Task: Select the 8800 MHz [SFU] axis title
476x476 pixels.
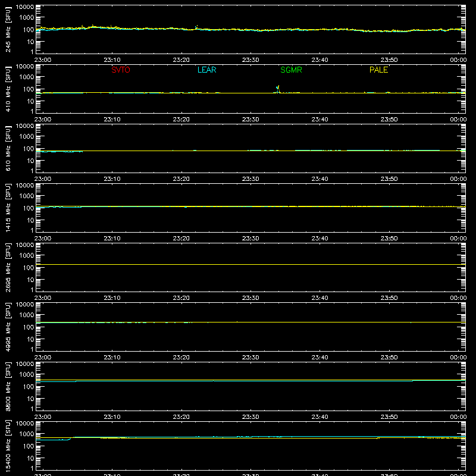Action: pyautogui.click(x=8, y=386)
